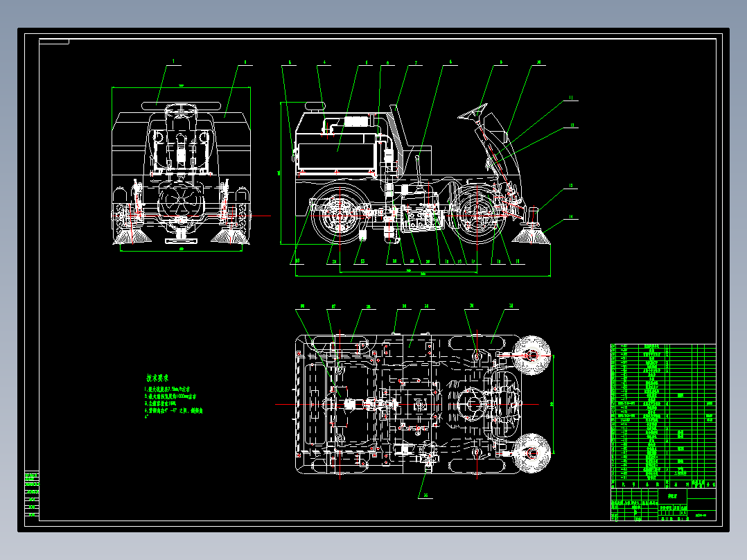Select callout number 7 above the side view
Viewport: 747px width, 560px height.
pos(416,62)
